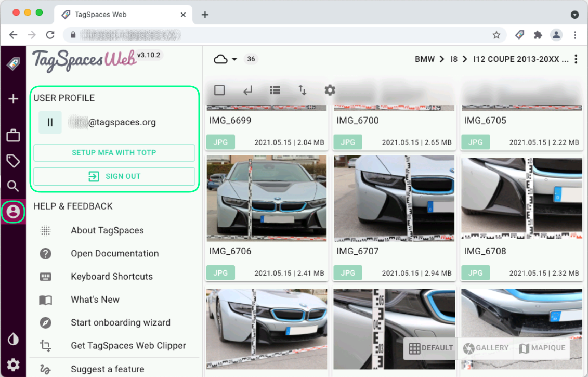Image resolution: width=588 pixels, height=377 pixels.
Task: Launch Start onboarding wizard
Action: click(x=121, y=322)
